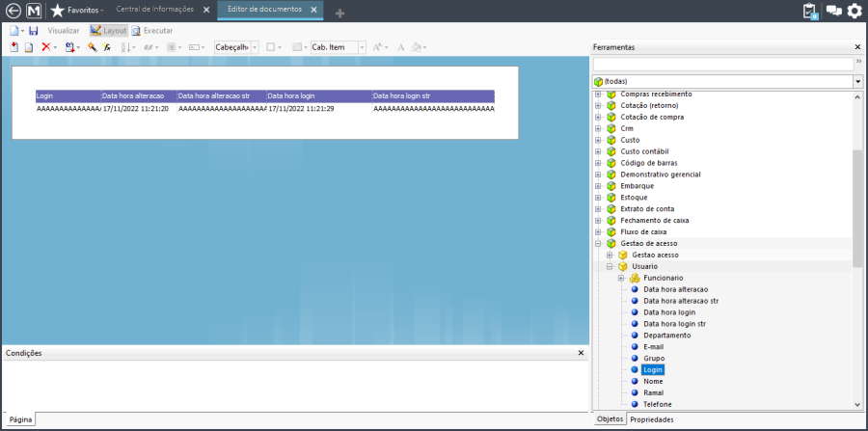This screenshot has width=868, height=431.
Task: Click the new document icon
Action: [14, 31]
